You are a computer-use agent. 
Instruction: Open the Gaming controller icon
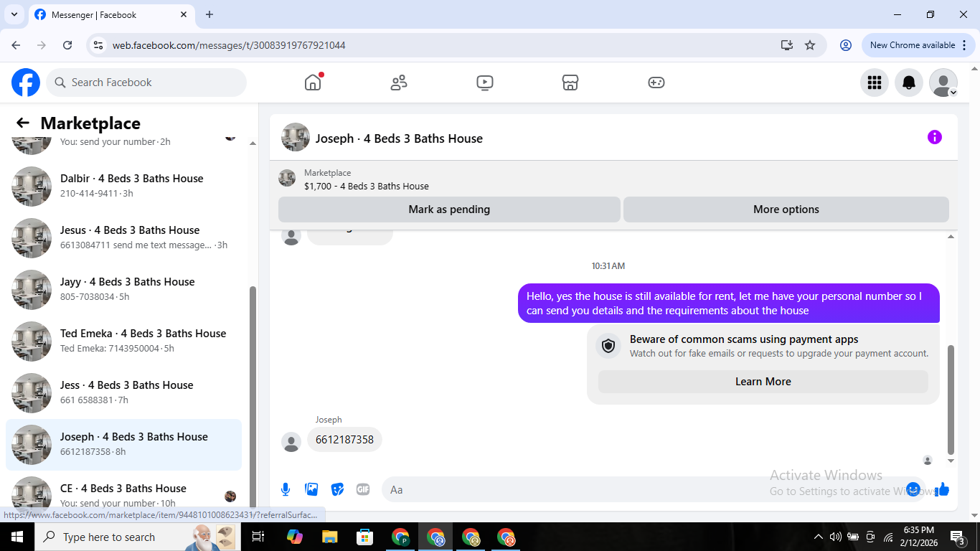(x=656, y=83)
